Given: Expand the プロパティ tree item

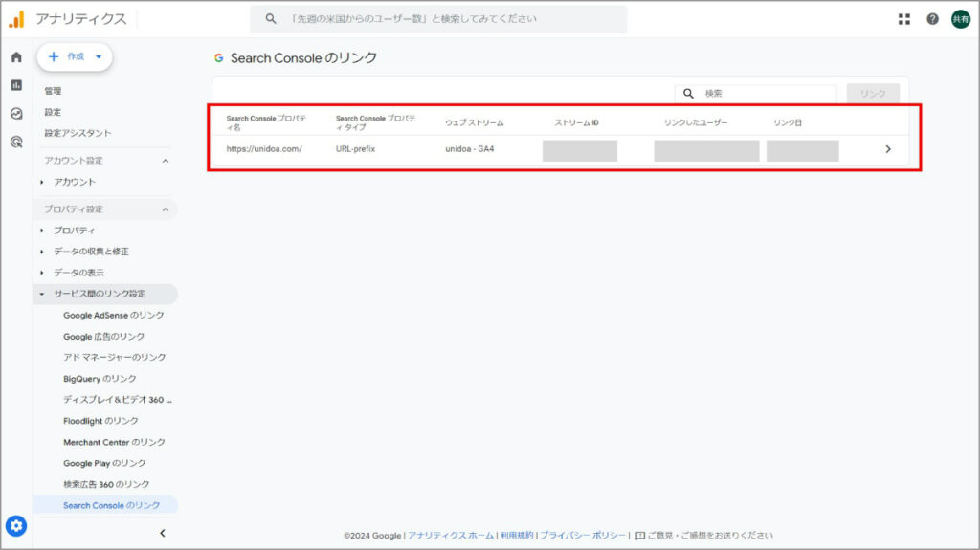Looking at the screenshot, I should click(x=42, y=231).
